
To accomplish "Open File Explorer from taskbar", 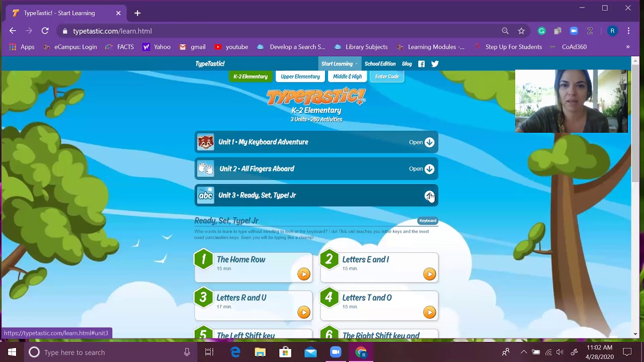I will 260,352.
